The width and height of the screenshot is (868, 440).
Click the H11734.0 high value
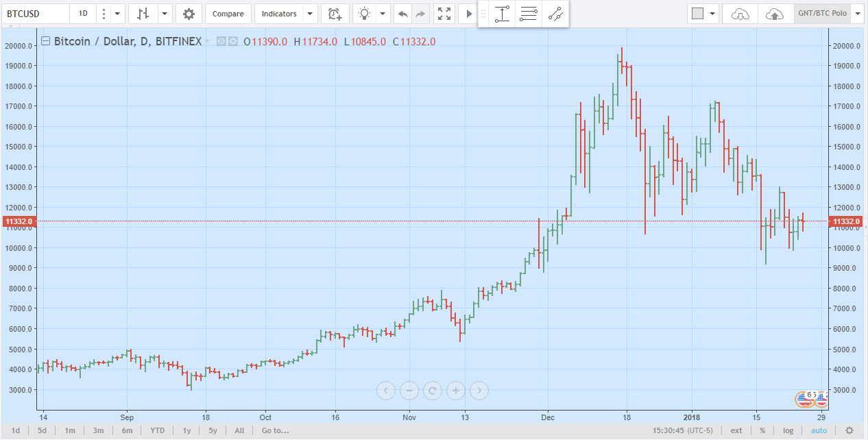point(315,42)
